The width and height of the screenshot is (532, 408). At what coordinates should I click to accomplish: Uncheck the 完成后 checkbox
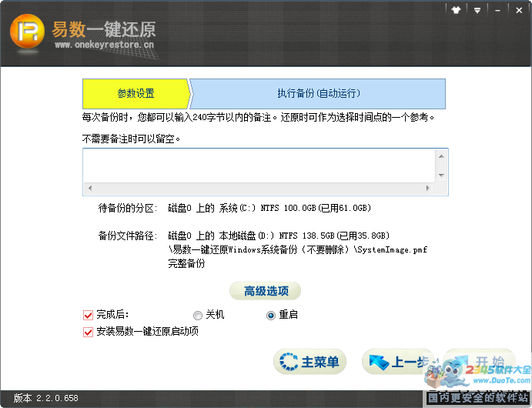pos(88,315)
